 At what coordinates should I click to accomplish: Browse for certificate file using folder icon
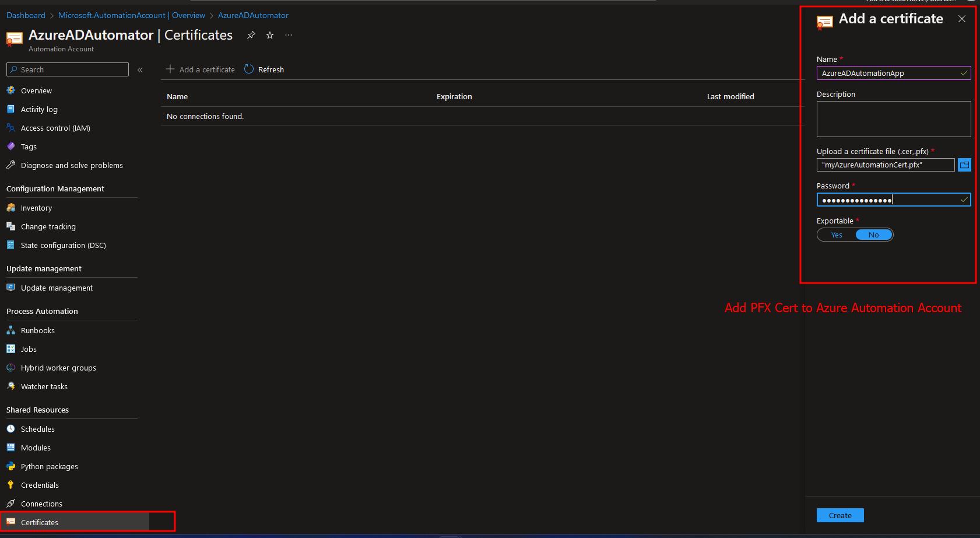(964, 165)
